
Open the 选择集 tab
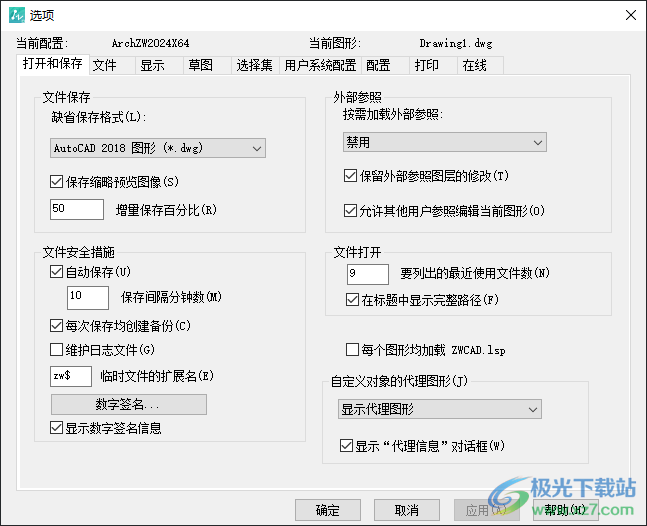255,66
